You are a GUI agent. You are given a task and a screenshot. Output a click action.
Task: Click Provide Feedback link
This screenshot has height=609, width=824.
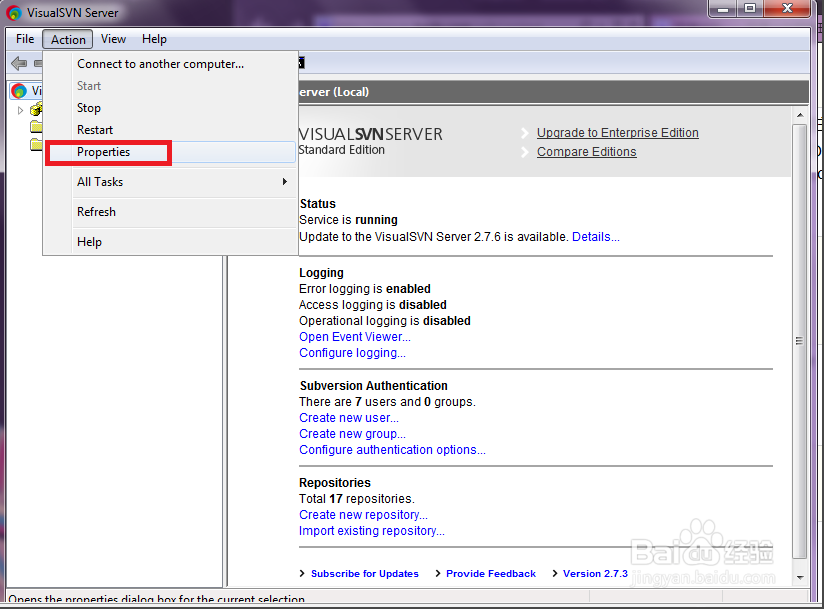point(491,574)
